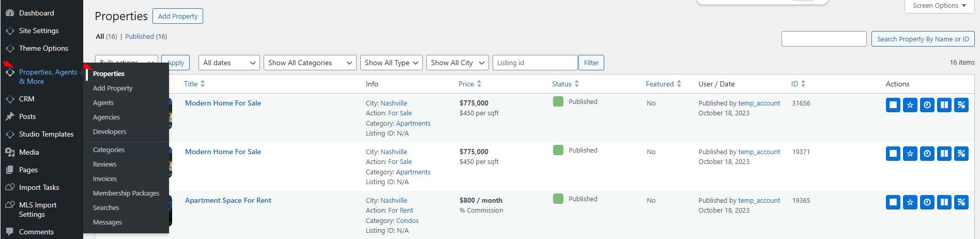Select Membership Packages in the submenu
Viewport: 980px width, 239px height.
pyautogui.click(x=126, y=193)
